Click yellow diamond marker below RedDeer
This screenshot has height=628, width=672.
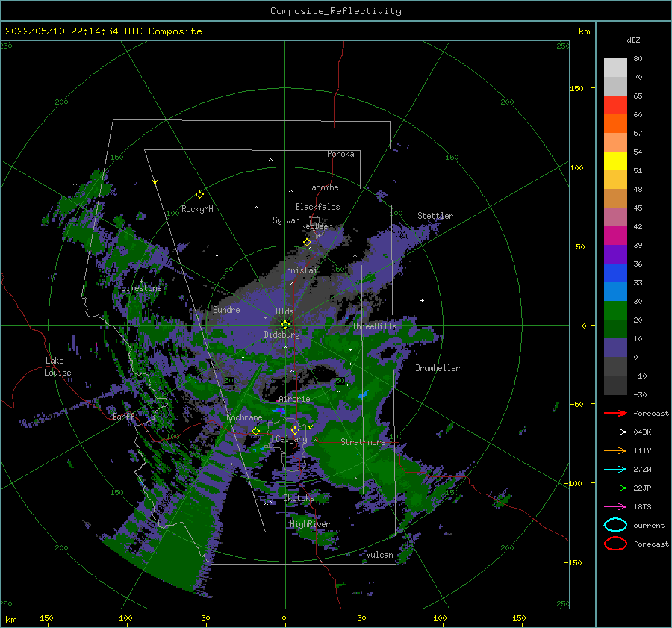tap(308, 242)
